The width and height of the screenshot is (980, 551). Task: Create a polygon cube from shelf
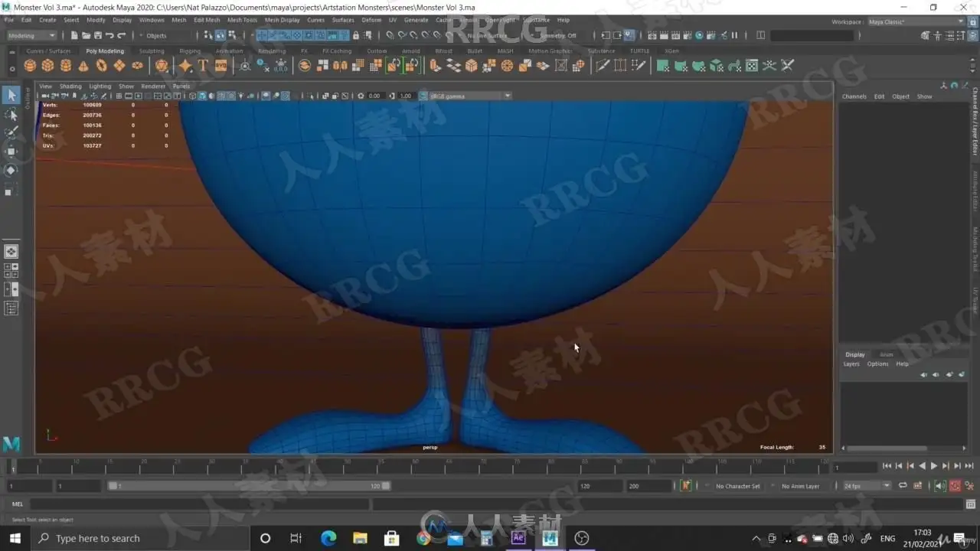click(47, 66)
